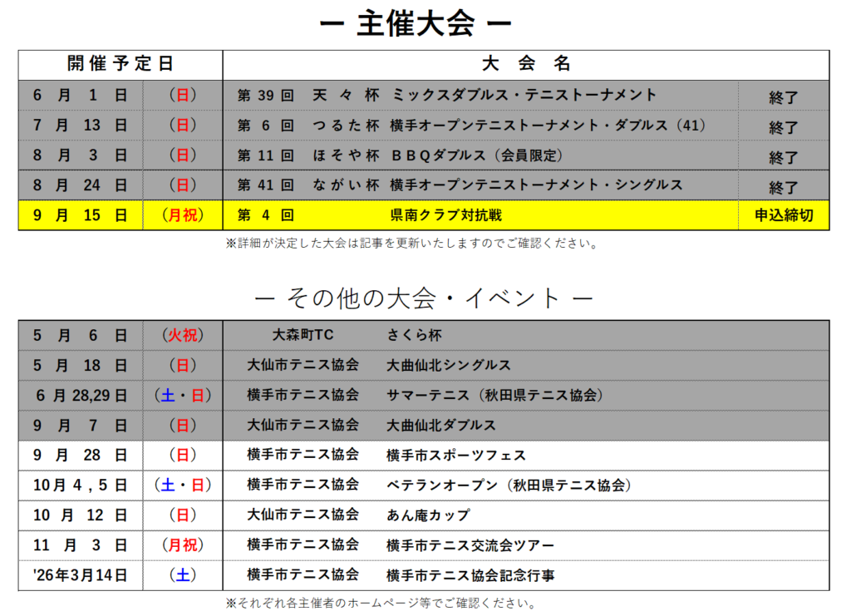Image resolution: width=851 pixels, height=616 pixels.
Task: Click the 主催大会 heading
Action: pos(416,24)
